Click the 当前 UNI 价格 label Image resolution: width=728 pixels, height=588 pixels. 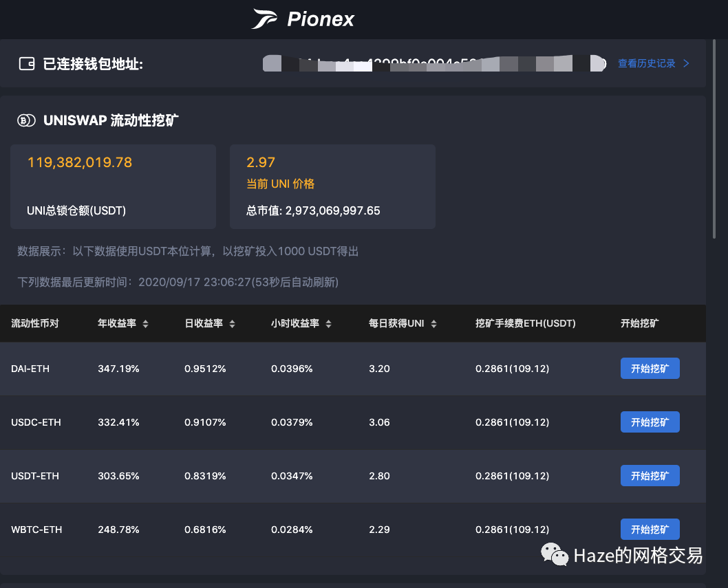point(281,184)
